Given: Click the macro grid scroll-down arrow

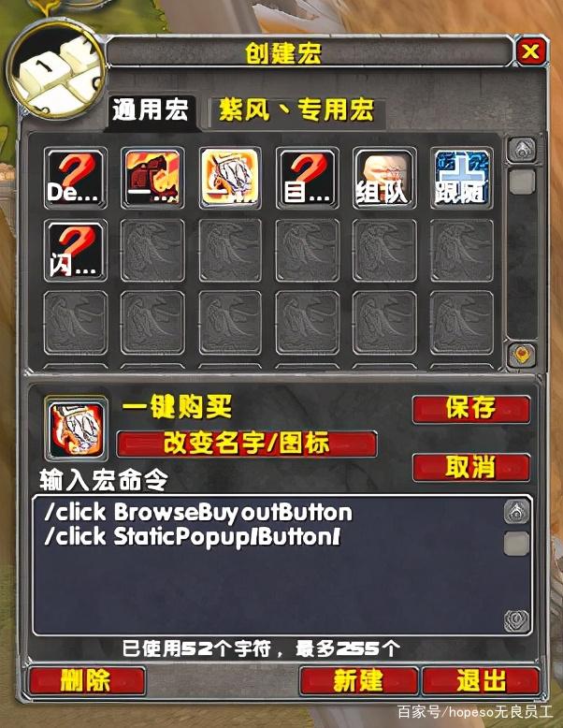Looking at the screenshot, I should 522,356.
